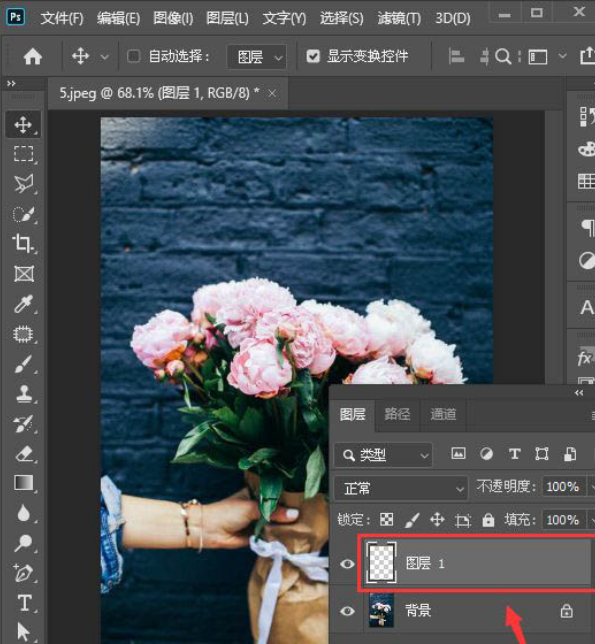
Task: Expand the tools panel double arrow
Action: [x=11, y=83]
